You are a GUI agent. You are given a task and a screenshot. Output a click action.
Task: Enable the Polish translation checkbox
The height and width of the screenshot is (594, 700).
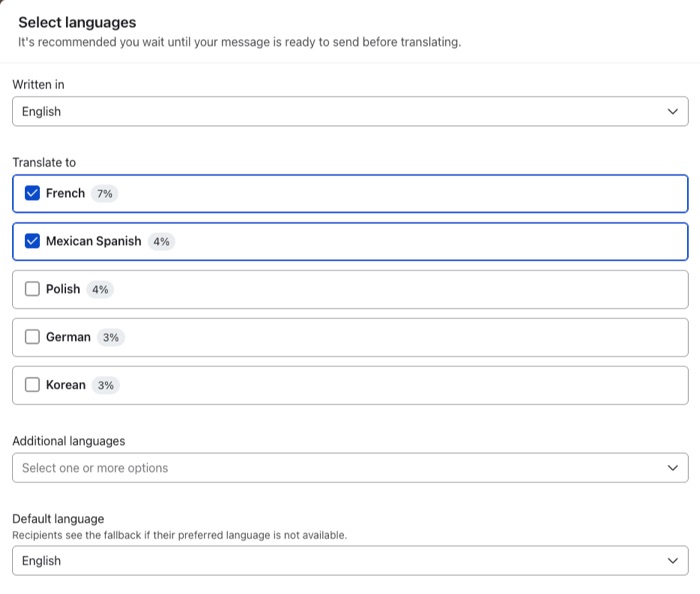coord(32,289)
